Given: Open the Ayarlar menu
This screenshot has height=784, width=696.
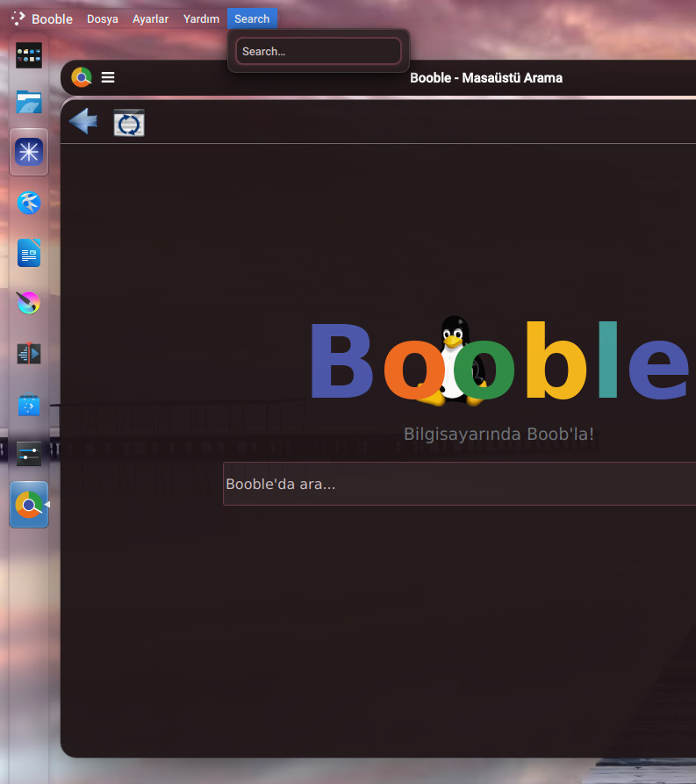Looking at the screenshot, I should coord(150,18).
